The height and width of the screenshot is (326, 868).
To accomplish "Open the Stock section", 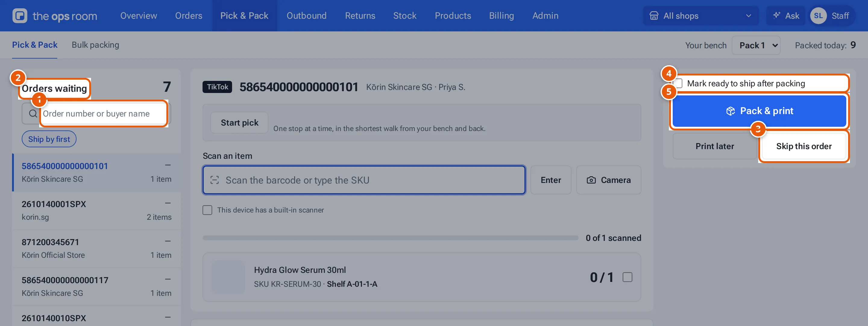I will 405,15.
